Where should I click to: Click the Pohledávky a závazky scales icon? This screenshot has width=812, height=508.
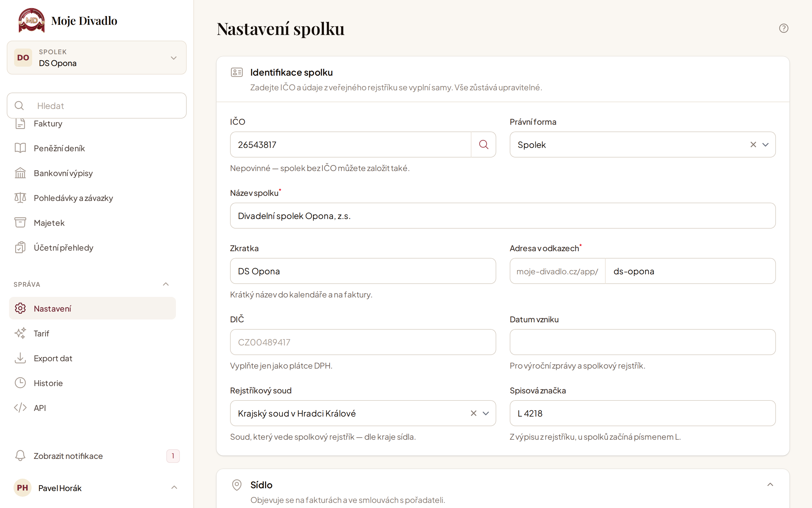tap(20, 198)
